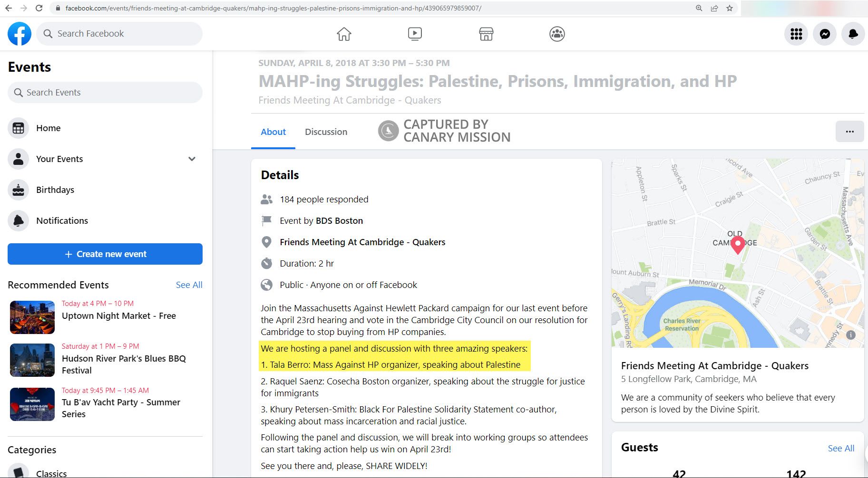868x478 pixels.
Task: Select the About tab
Action: (x=273, y=132)
